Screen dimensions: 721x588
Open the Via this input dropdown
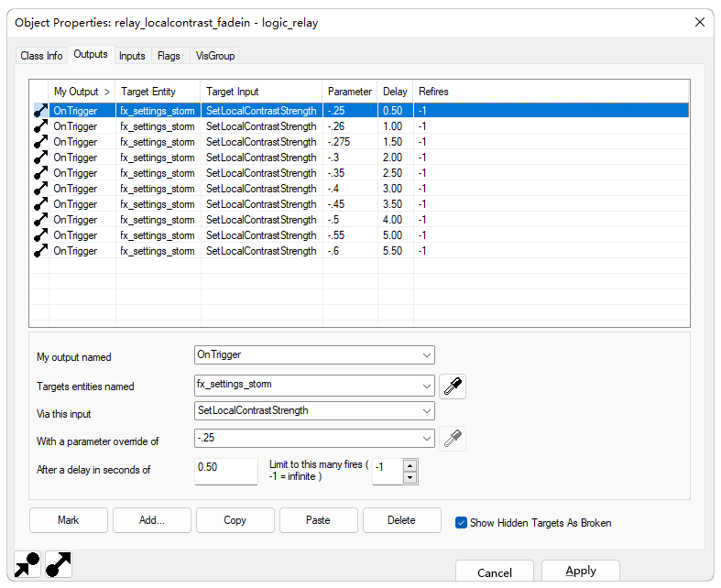pyautogui.click(x=427, y=411)
